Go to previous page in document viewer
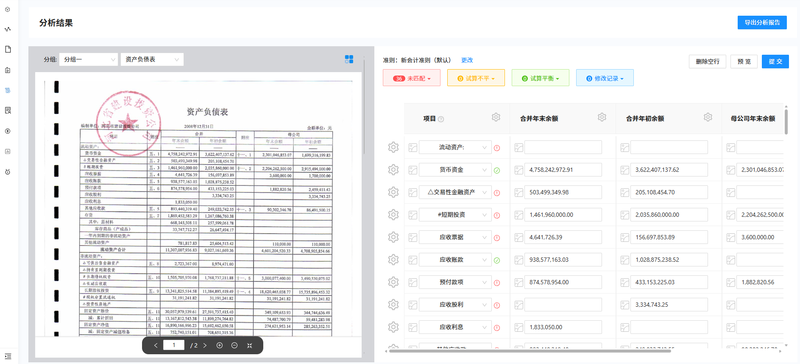The height and width of the screenshot is (364, 800). [156, 346]
